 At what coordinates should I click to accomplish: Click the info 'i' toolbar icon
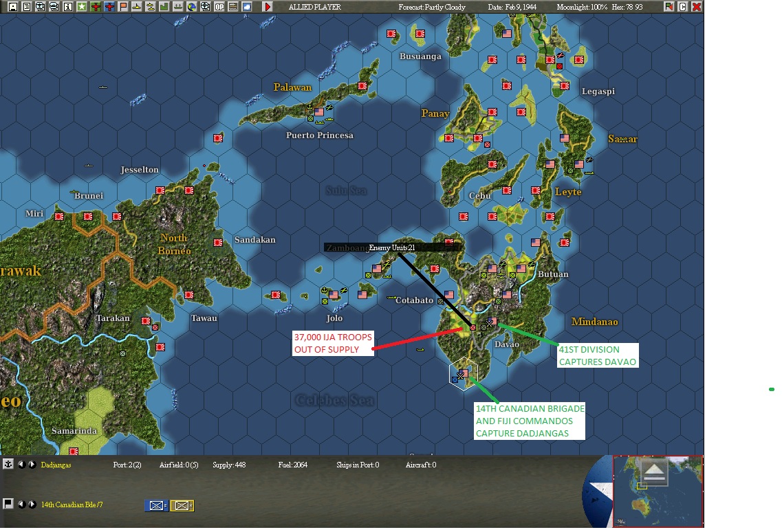(68, 7)
